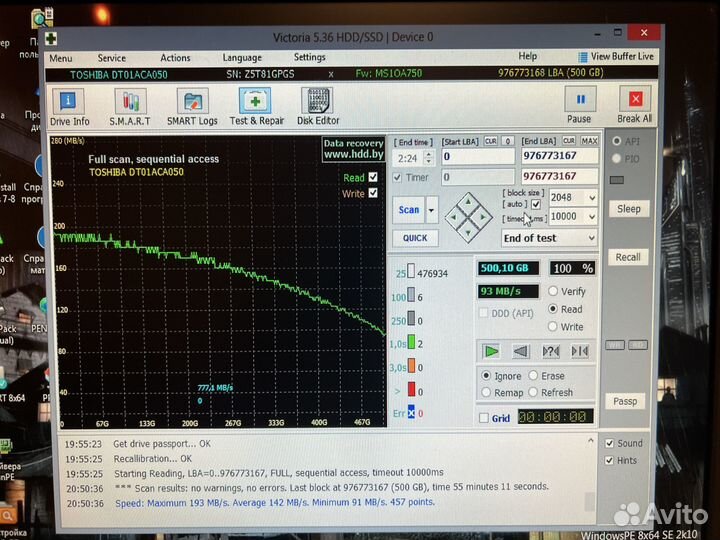The width and height of the screenshot is (720, 540).
Task: Open the Settings menu
Action: point(309,57)
